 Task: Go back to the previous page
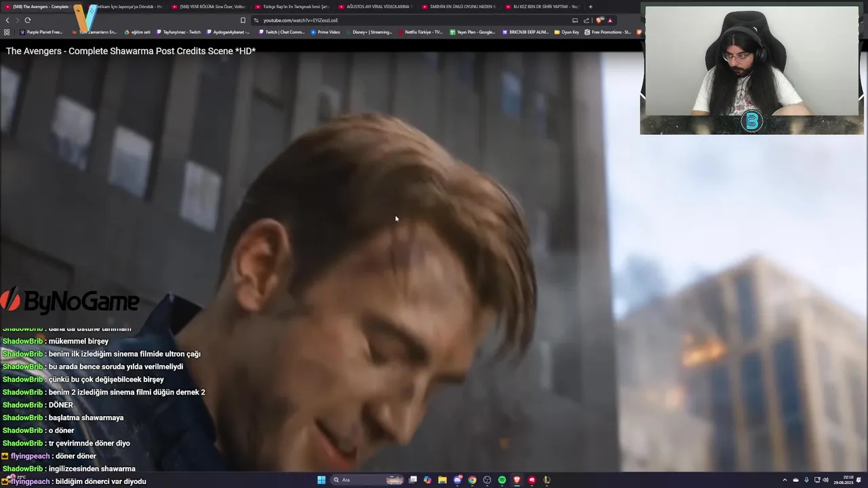pyautogui.click(x=7, y=20)
